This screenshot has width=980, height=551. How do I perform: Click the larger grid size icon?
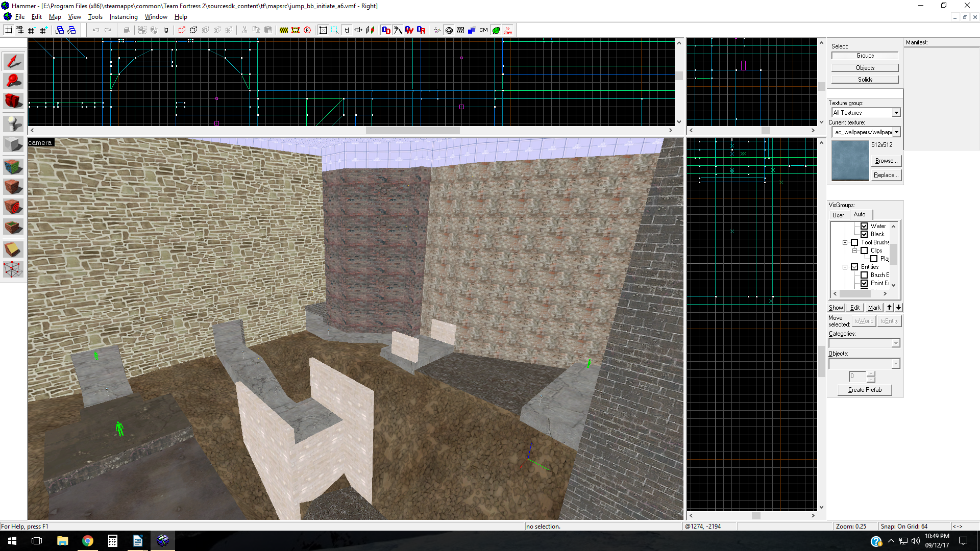pyautogui.click(x=43, y=30)
